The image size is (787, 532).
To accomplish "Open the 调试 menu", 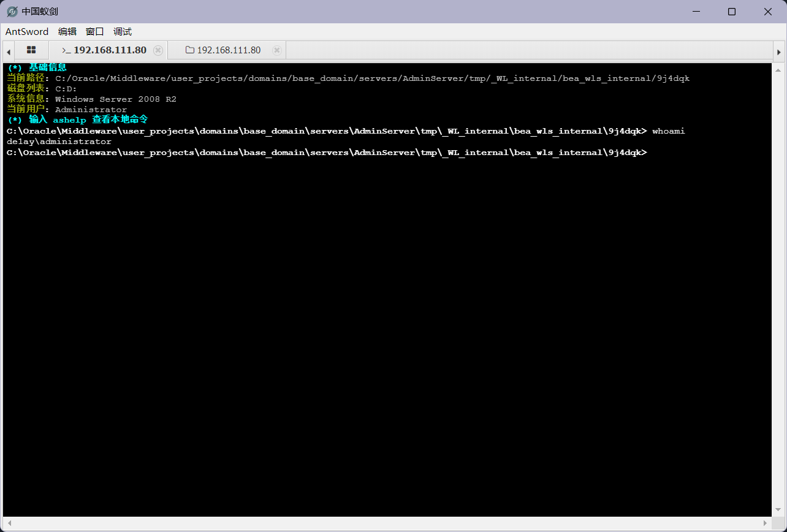I will coord(123,31).
